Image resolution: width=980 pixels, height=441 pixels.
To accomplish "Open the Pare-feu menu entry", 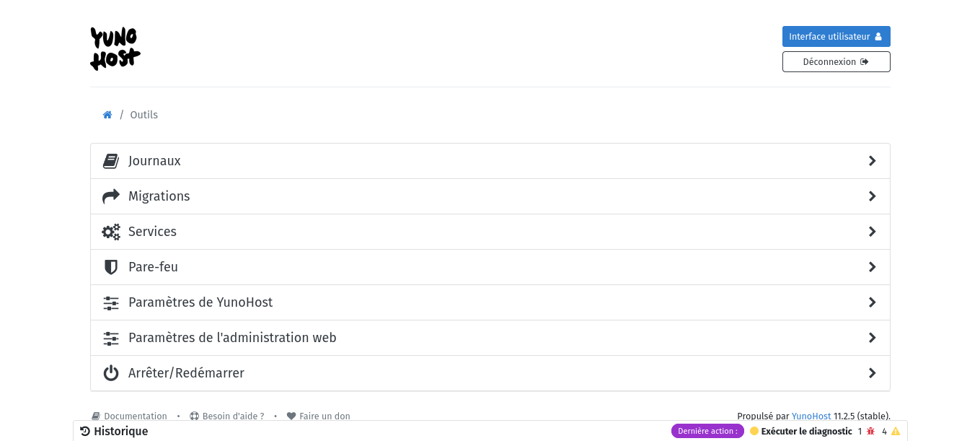I will point(490,267).
